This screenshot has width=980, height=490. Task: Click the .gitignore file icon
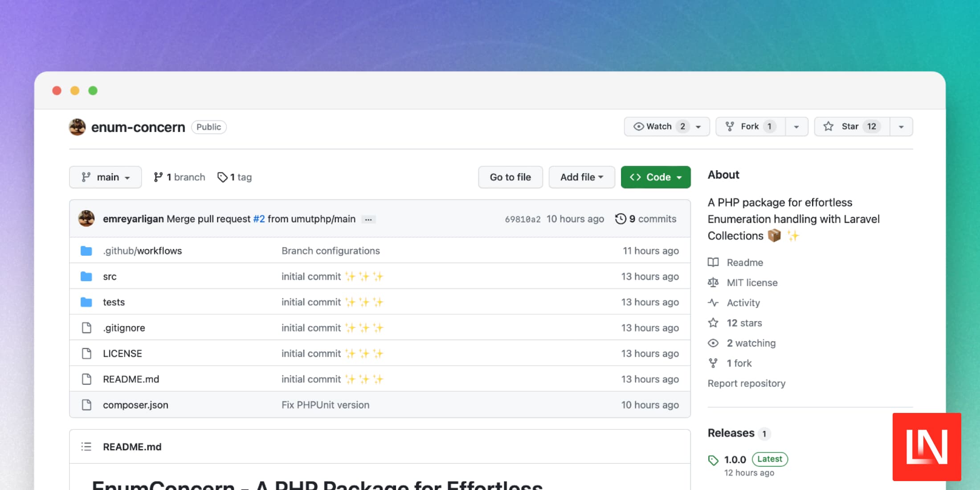point(86,328)
